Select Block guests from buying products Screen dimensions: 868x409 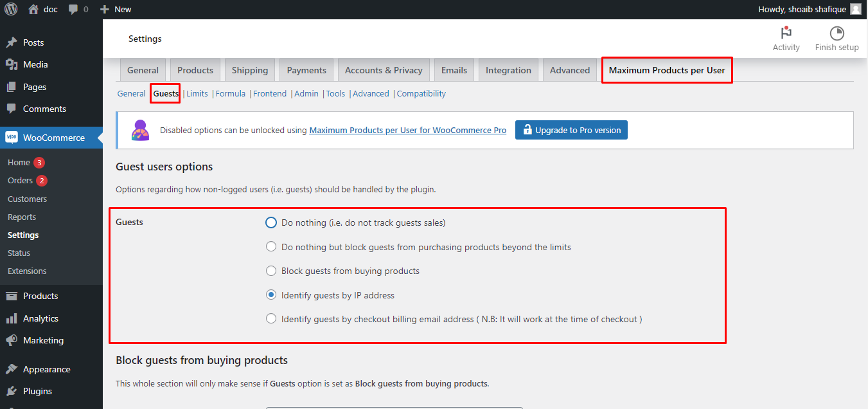[271, 271]
